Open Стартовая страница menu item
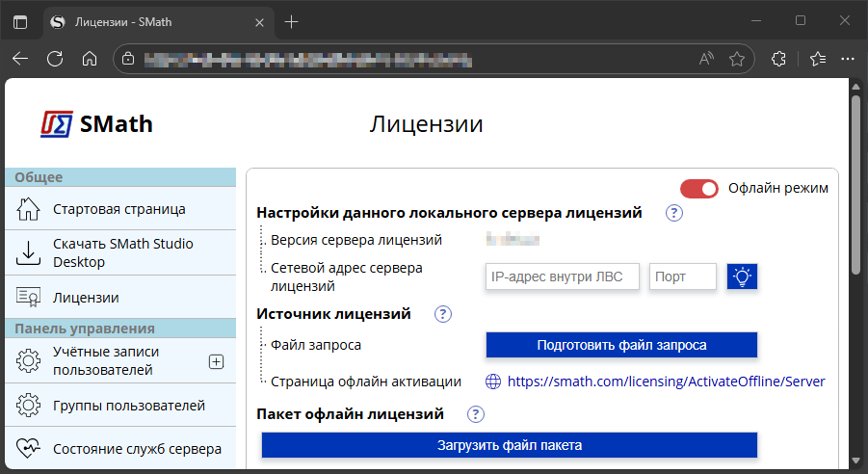This screenshot has height=474, width=868. 120,209
